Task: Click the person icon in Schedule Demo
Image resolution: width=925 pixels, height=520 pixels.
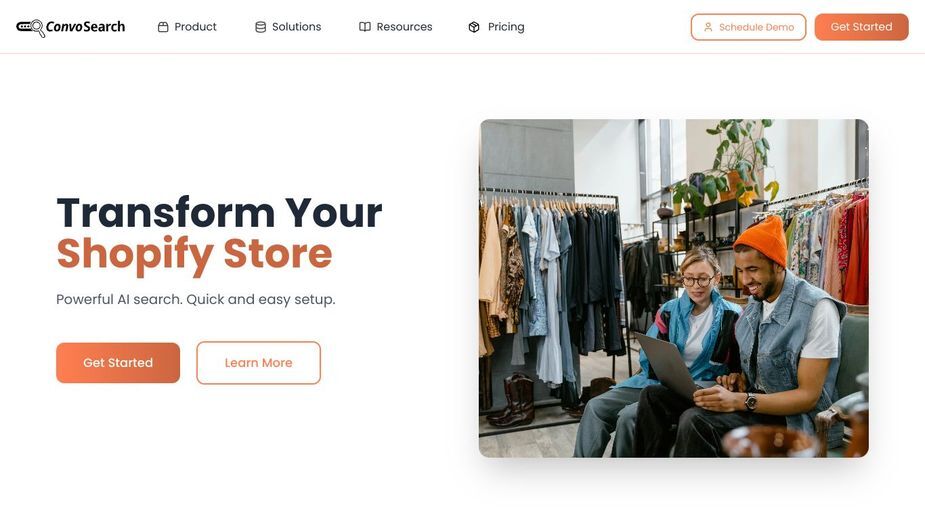Action: tap(708, 27)
